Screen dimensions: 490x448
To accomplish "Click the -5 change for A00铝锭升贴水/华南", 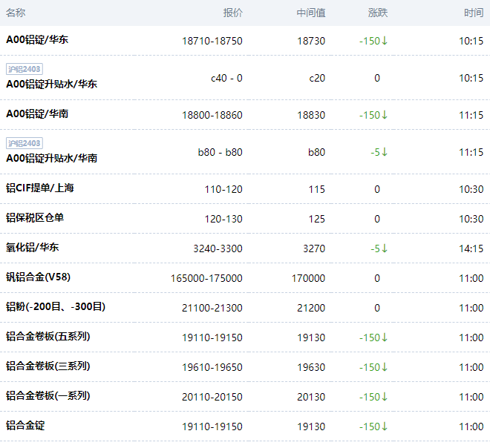I will [x=379, y=152].
